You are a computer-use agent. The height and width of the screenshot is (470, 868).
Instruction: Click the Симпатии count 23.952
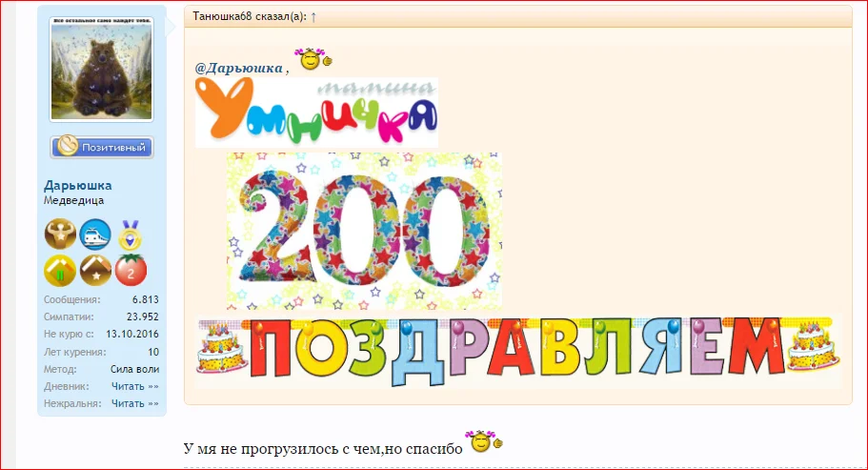(x=142, y=317)
